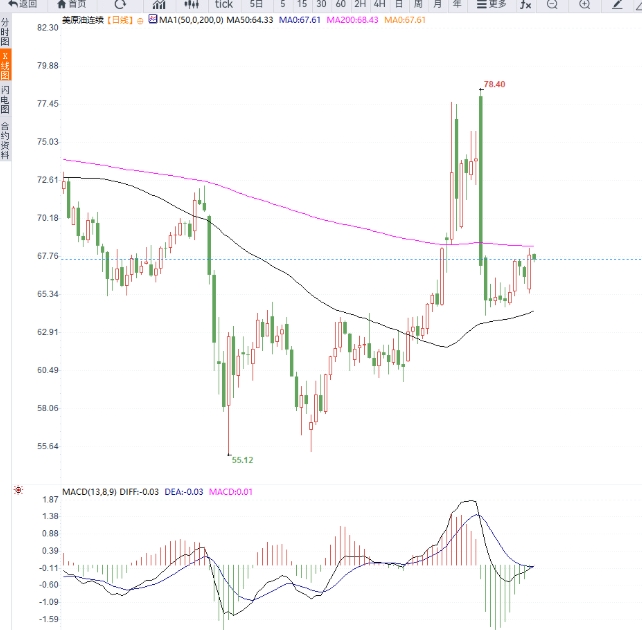642x630 pixels.
Task: Open the 合约资料 side tab
Action: coord(5,140)
